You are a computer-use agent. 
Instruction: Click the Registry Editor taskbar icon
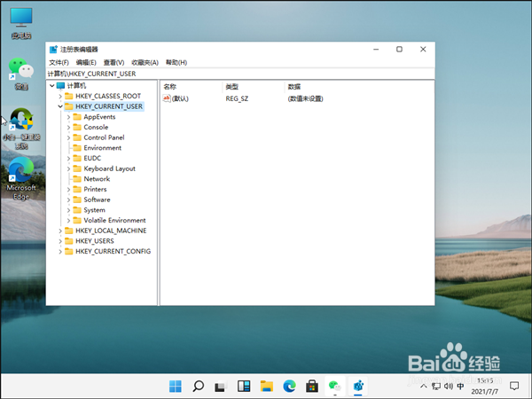click(x=358, y=386)
